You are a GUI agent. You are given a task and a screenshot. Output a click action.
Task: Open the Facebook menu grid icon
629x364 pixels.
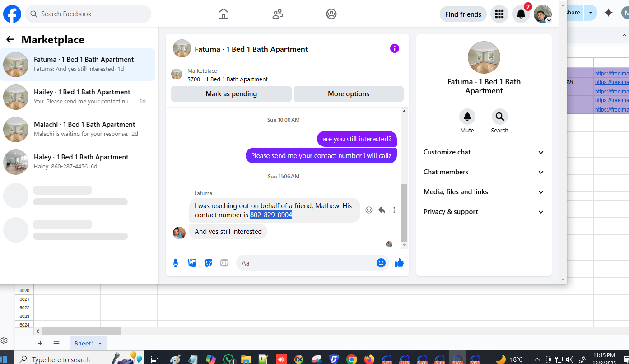tap(499, 14)
